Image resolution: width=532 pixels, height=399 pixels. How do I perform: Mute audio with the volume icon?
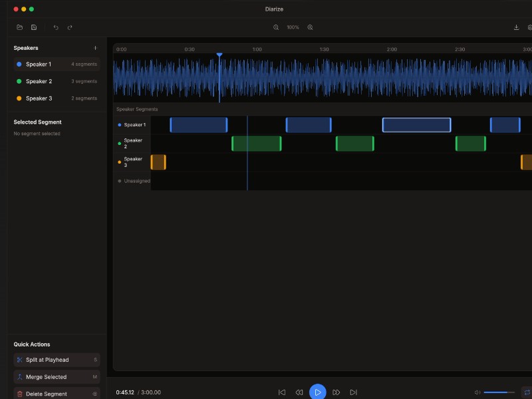477,392
